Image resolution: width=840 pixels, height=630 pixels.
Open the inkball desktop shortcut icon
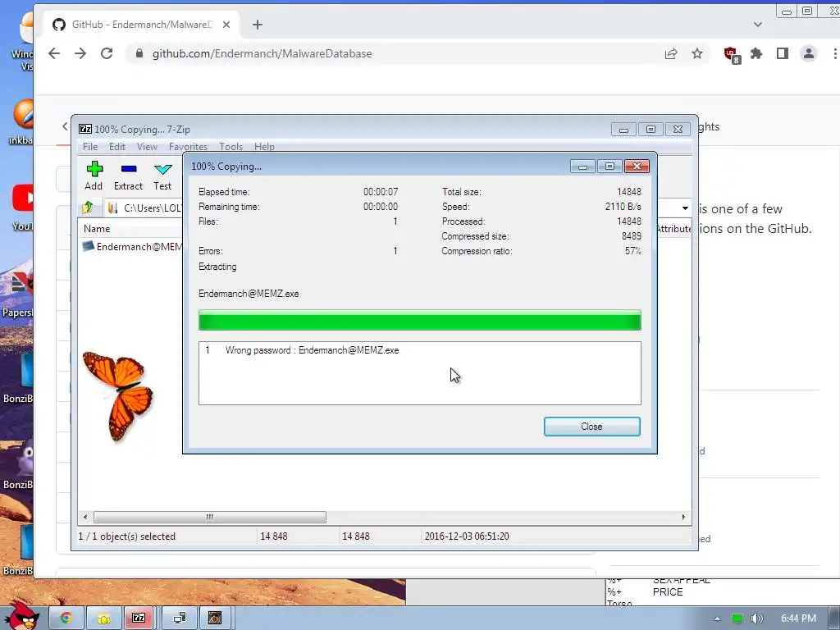point(23,122)
